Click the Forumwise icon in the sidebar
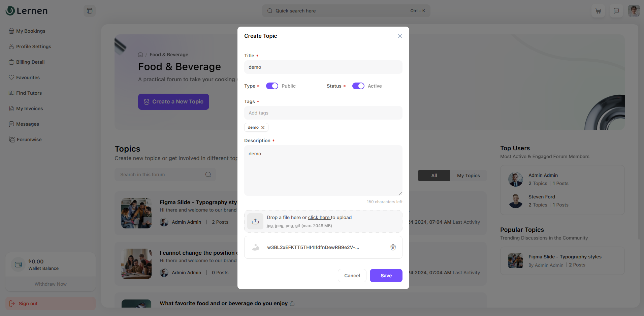The width and height of the screenshot is (644, 316). [x=12, y=139]
